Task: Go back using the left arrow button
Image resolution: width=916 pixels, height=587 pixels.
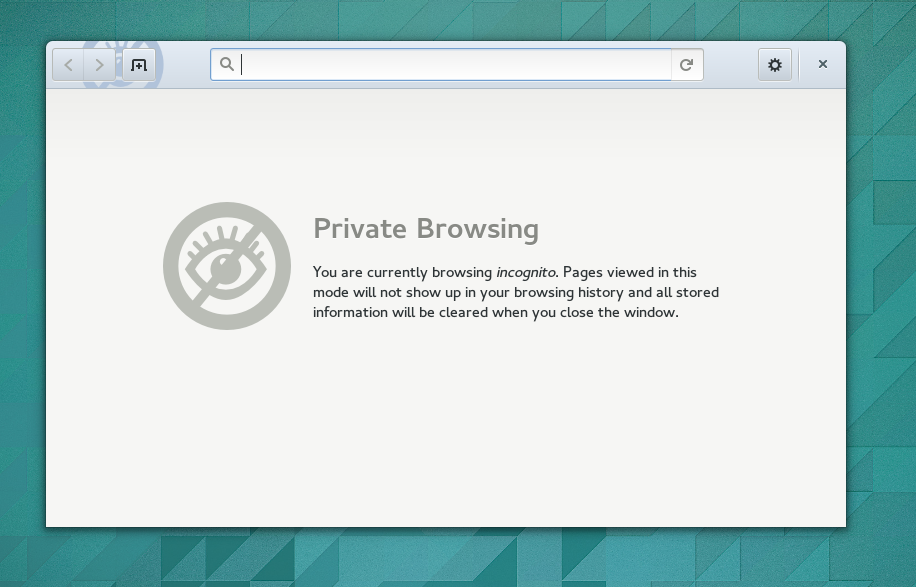Action: click(68, 65)
